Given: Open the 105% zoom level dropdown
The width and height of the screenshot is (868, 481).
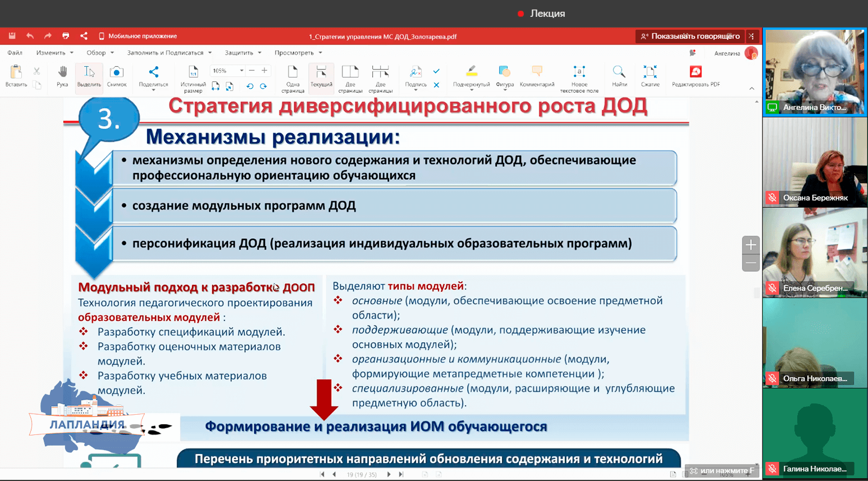Looking at the screenshot, I should pyautogui.click(x=241, y=71).
